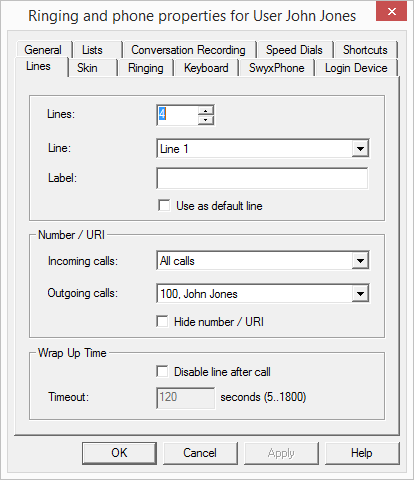Screen dimensions: 414x480
Task: Select the Ringing tab
Action: pos(146,68)
